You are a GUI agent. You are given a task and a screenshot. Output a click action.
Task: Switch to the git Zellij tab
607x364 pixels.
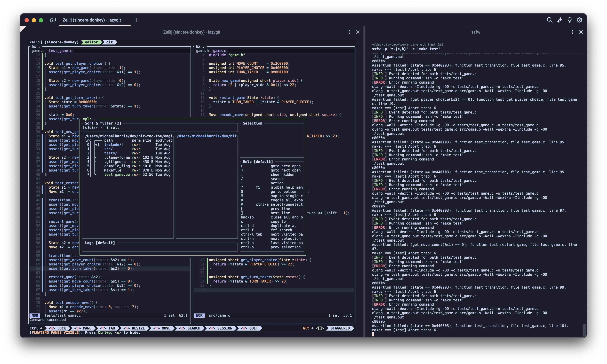(109, 42)
